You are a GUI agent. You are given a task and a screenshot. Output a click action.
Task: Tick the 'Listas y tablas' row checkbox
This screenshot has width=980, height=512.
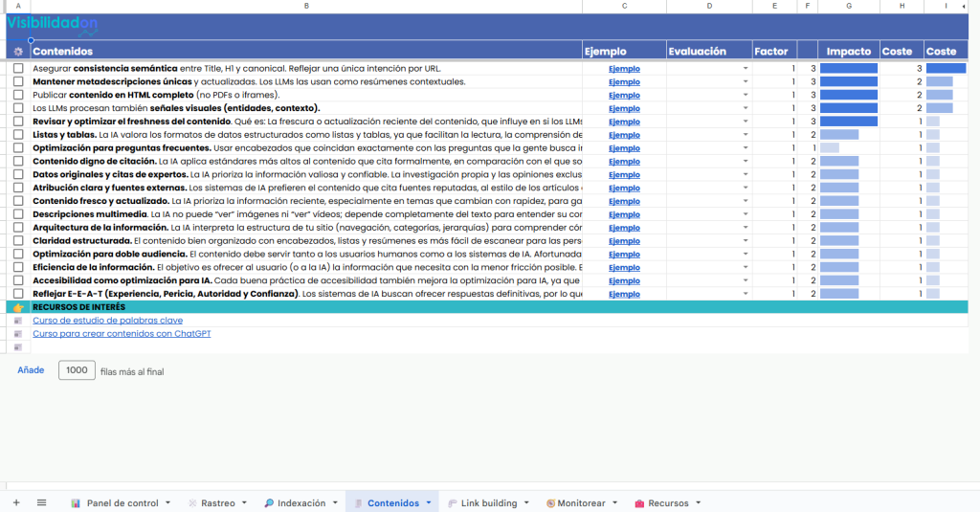18,135
